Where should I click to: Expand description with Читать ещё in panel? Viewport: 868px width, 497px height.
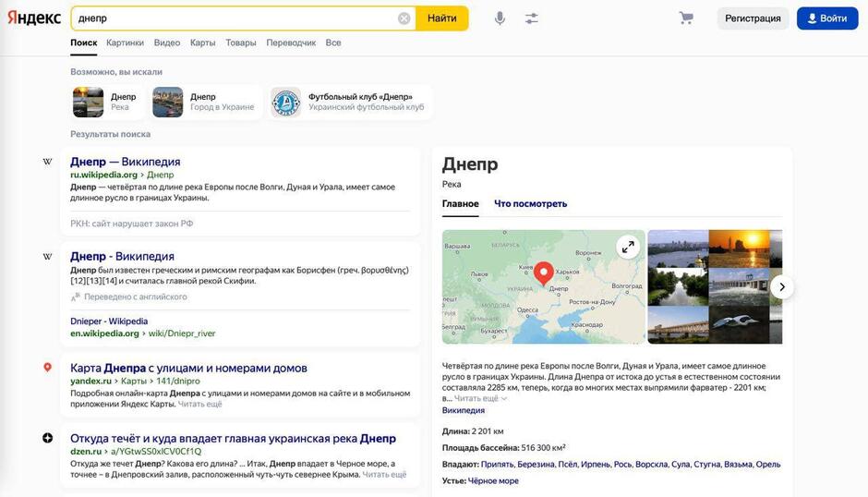tap(480, 398)
